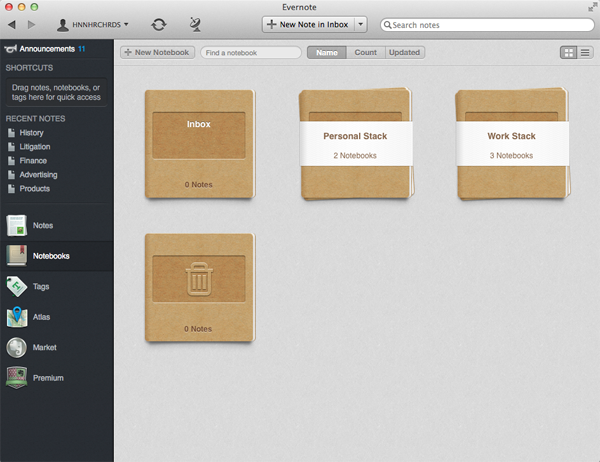Click the Find a notebook field
Viewport: 600px width, 462px height.
point(251,52)
